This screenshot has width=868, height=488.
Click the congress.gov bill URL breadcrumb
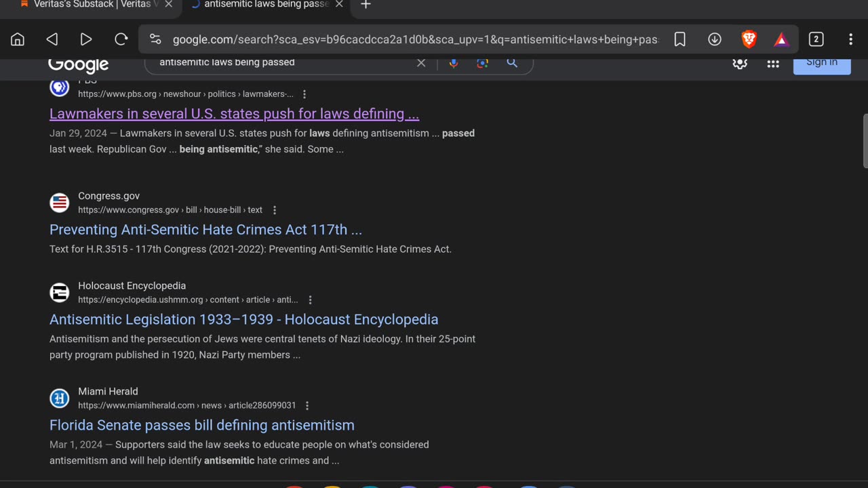(170, 210)
